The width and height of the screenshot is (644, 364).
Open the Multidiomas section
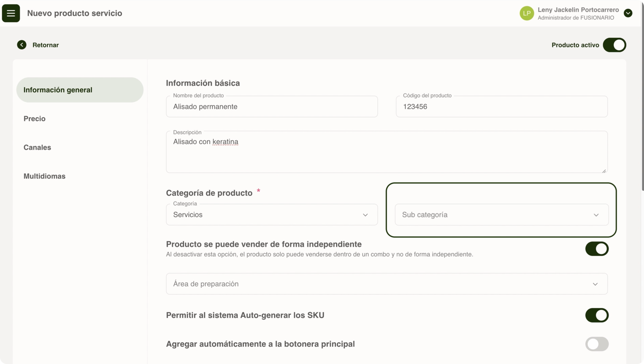tap(44, 176)
